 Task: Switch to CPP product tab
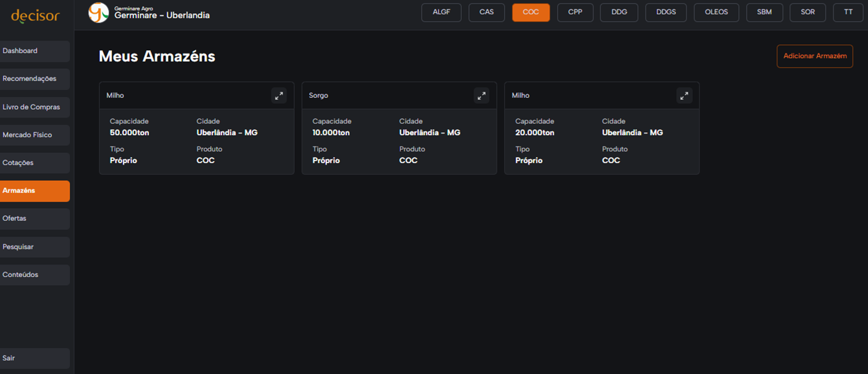575,12
